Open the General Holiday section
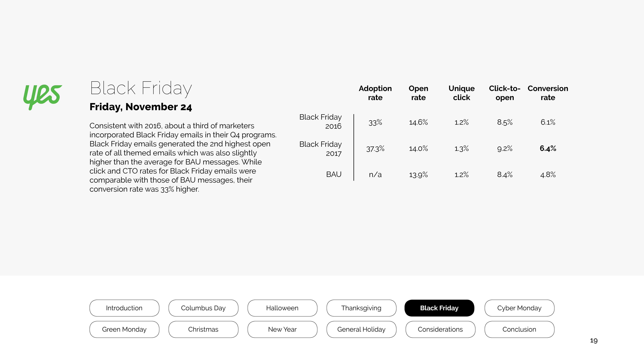This screenshot has height=362, width=644. coord(361,329)
